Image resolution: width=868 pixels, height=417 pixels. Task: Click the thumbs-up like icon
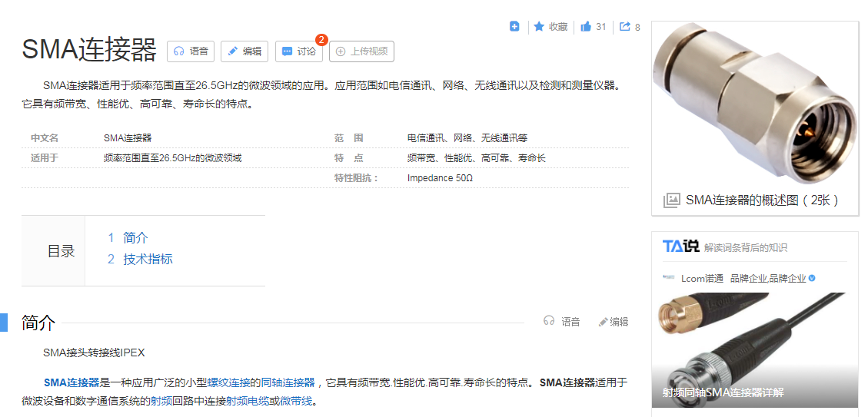pyautogui.click(x=586, y=27)
